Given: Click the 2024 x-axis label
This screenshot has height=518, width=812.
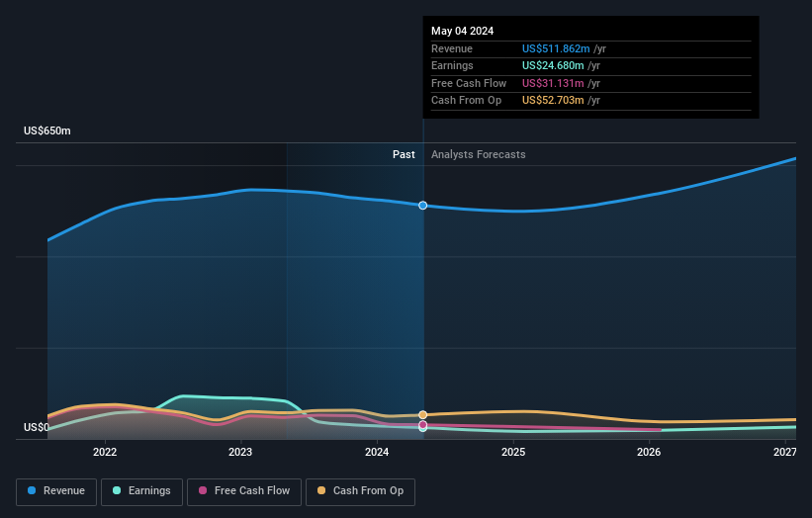Looking at the screenshot, I should [x=377, y=453].
